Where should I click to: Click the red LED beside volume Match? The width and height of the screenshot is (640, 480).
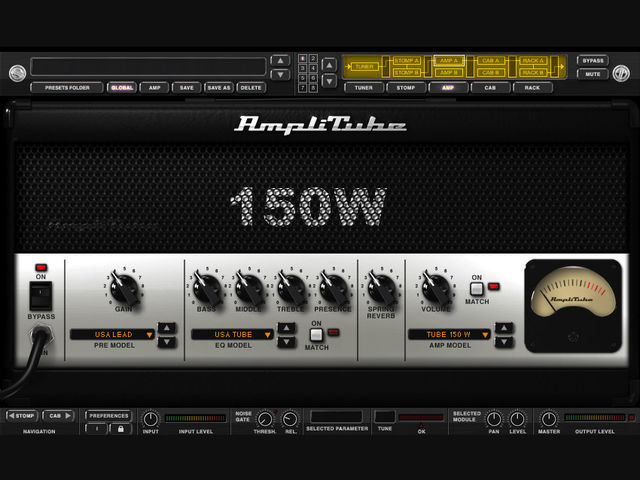[493, 286]
